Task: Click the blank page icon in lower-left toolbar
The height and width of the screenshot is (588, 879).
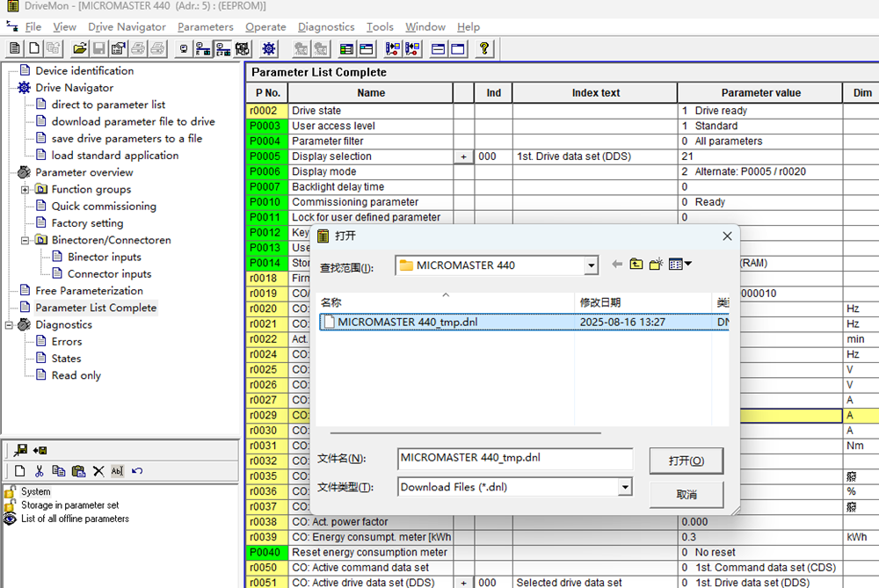Action: pos(19,471)
